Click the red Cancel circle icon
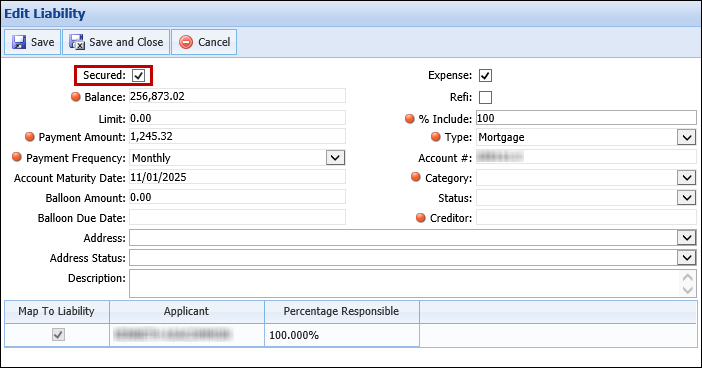Image resolution: width=702 pixels, height=368 pixels. click(186, 42)
